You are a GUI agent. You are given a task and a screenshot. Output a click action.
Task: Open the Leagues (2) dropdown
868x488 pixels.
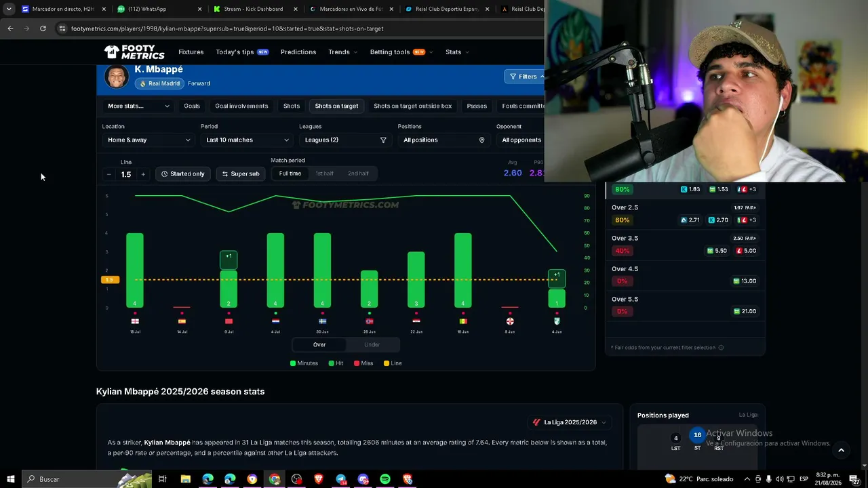click(344, 140)
